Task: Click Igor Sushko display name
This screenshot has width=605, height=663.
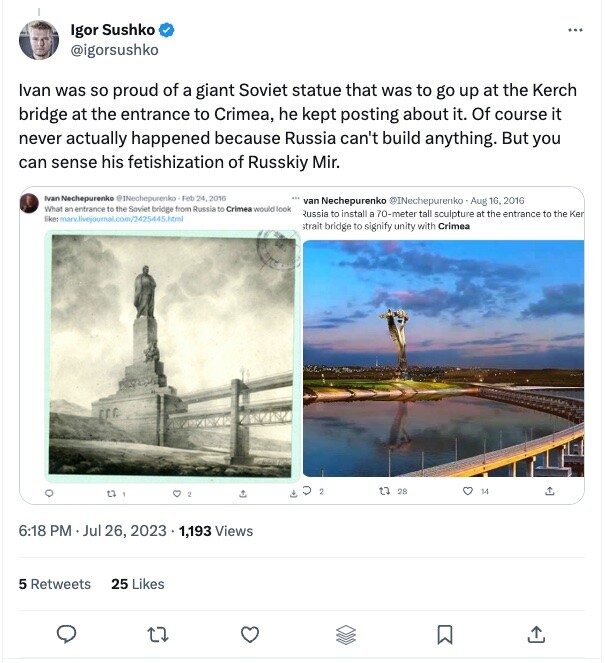Action: coord(115,29)
